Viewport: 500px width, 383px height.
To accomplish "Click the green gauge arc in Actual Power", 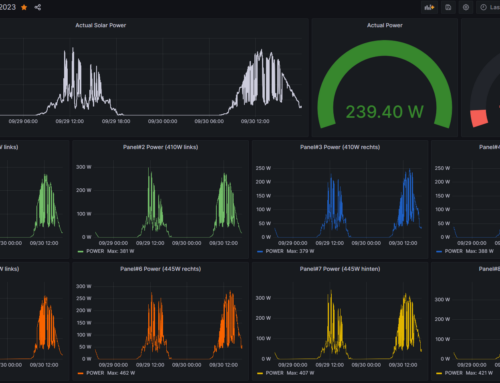I will pyautogui.click(x=385, y=48).
